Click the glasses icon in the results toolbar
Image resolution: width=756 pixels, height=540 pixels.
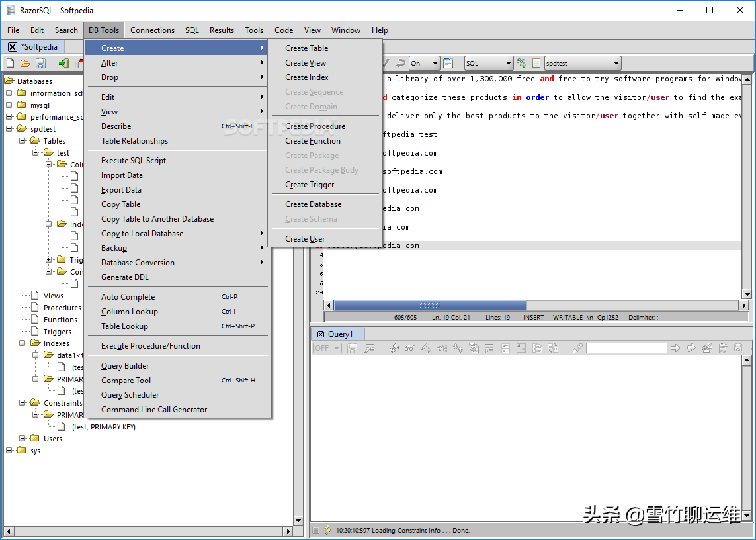pos(410,348)
